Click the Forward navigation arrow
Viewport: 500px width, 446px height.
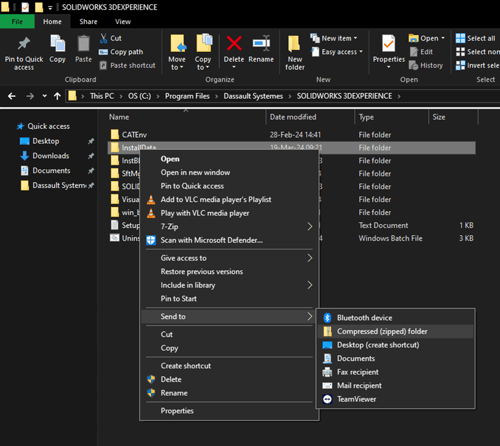point(30,96)
